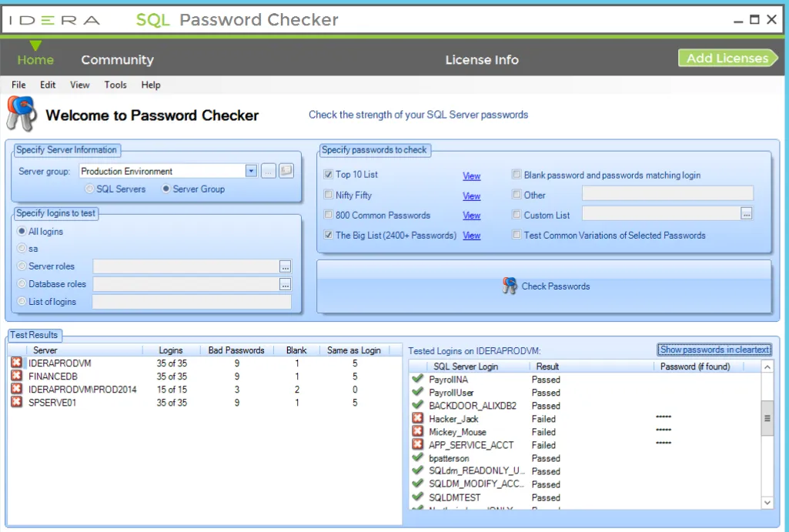The height and width of the screenshot is (532, 789).
Task: Open the Tools menu
Action: pos(115,85)
